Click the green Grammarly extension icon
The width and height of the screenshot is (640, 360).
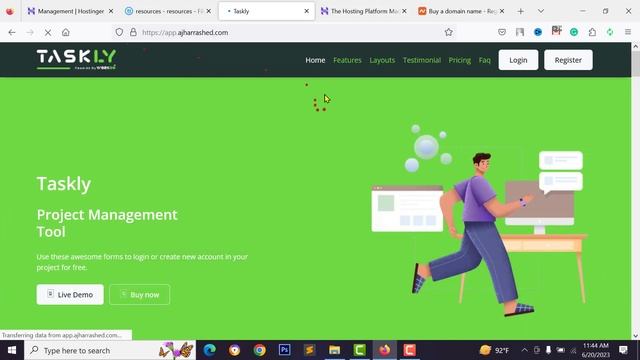574,32
